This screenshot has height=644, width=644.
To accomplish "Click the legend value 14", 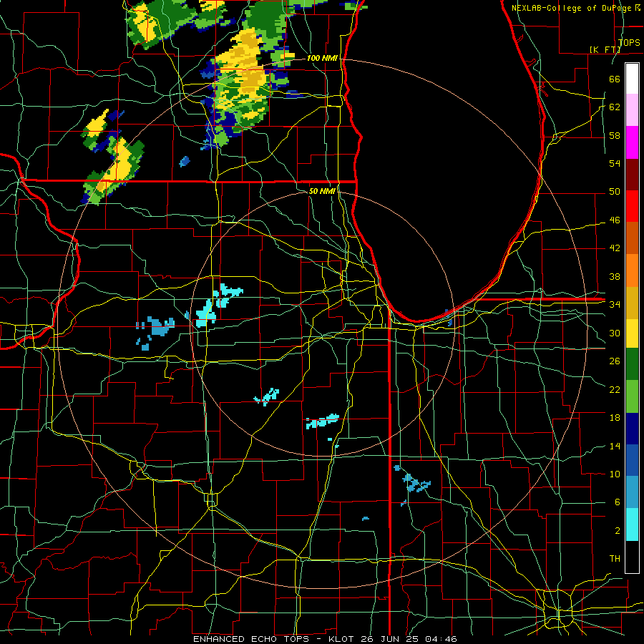I will coord(615,446).
